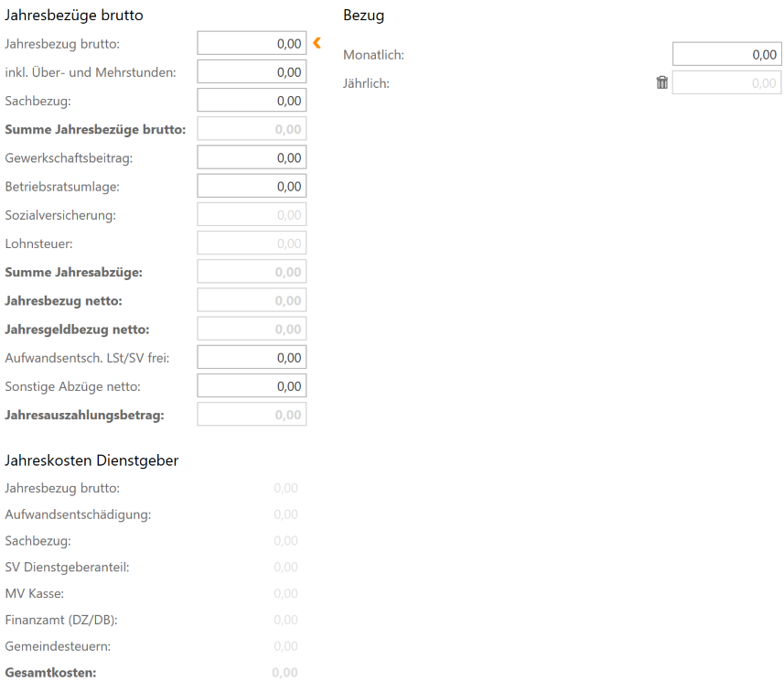
Task: Click the Summe Jahresabzüge field
Action: (x=252, y=272)
